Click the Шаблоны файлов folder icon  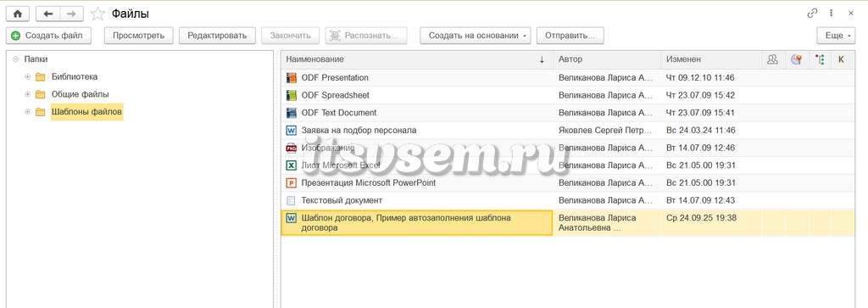(40, 113)
